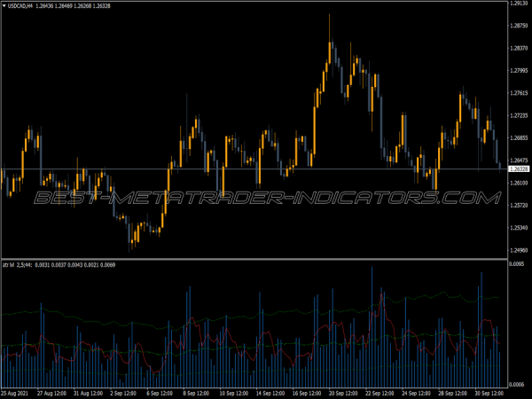The width and height of the screenshot is (532, 399).
Task: Click the 27 Aug 12:00 time label
Action: click(51, 394)
